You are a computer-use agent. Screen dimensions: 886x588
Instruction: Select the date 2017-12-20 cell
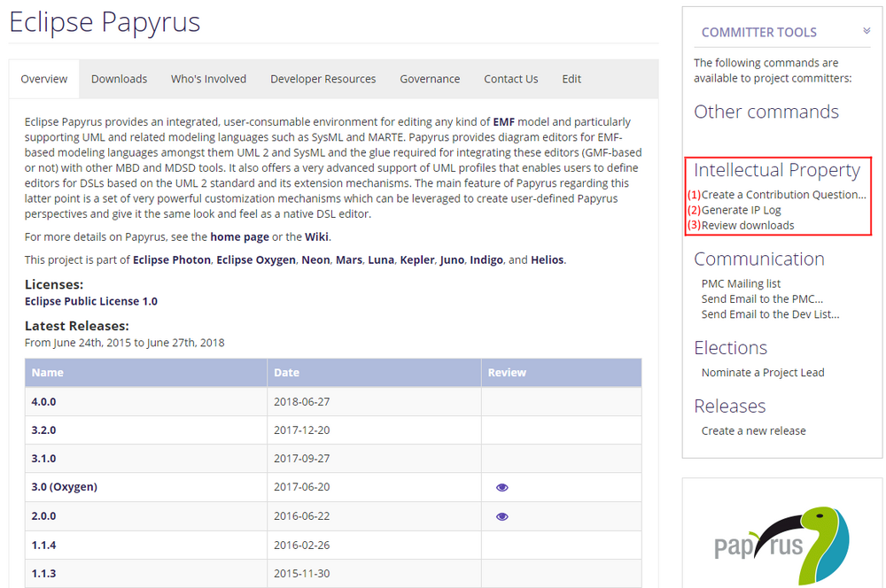pos(374,430)
